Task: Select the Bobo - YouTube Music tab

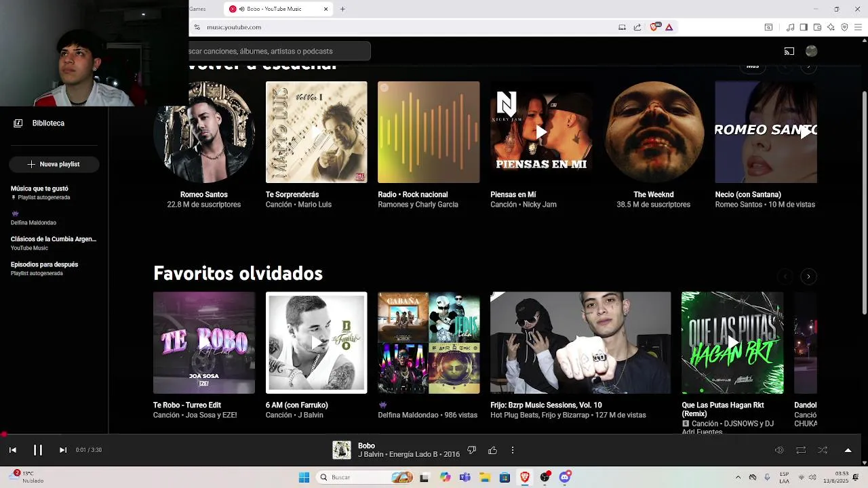Action: (278, 9)
